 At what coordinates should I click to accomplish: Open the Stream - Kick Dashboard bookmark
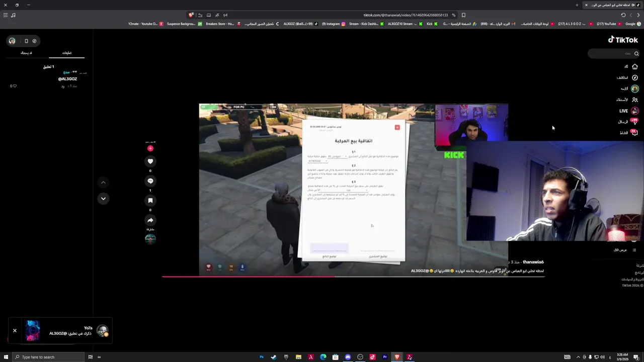pyautogui.click(x=366, y=24)
